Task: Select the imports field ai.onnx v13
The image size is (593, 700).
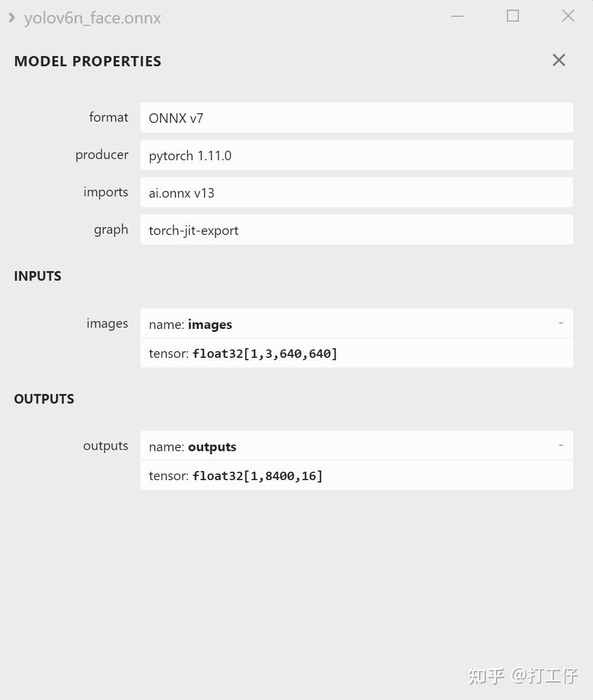Action: pos(356,193)
